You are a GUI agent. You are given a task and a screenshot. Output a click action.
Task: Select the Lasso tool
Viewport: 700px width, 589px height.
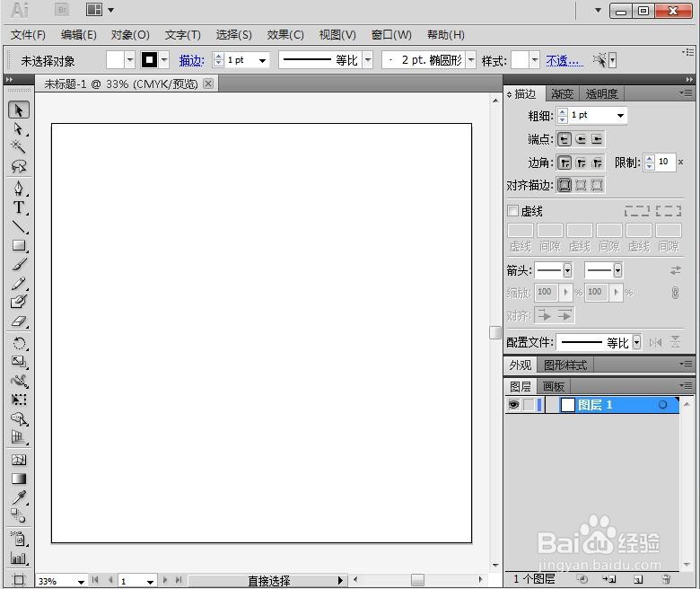pos(18,166)
